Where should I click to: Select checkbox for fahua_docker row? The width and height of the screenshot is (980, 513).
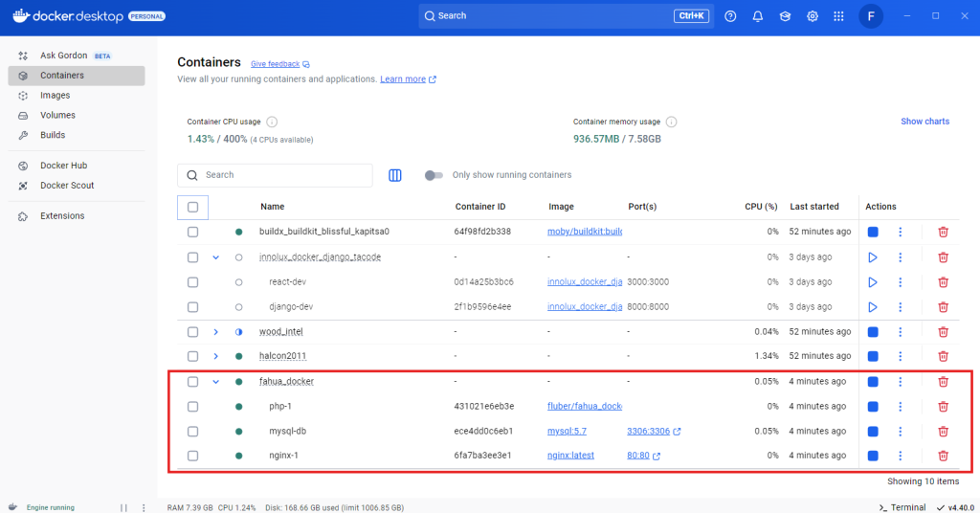coord(192,382)
